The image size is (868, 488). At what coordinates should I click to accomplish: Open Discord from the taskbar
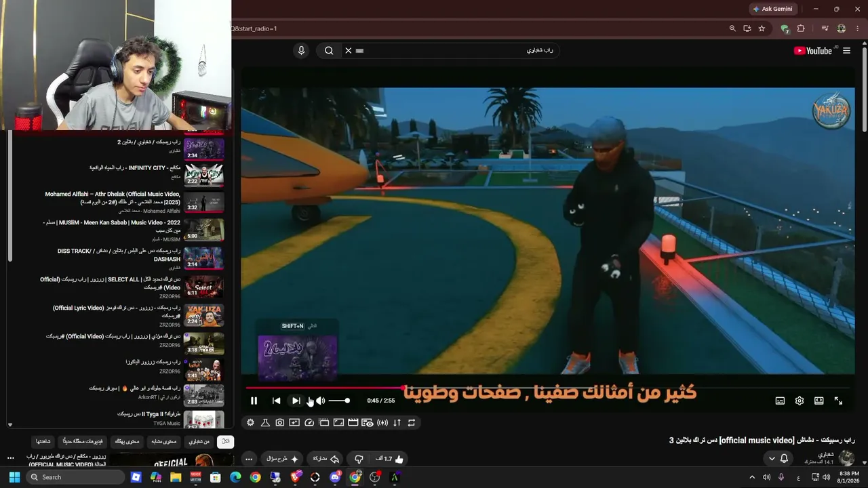click(335, 477)
